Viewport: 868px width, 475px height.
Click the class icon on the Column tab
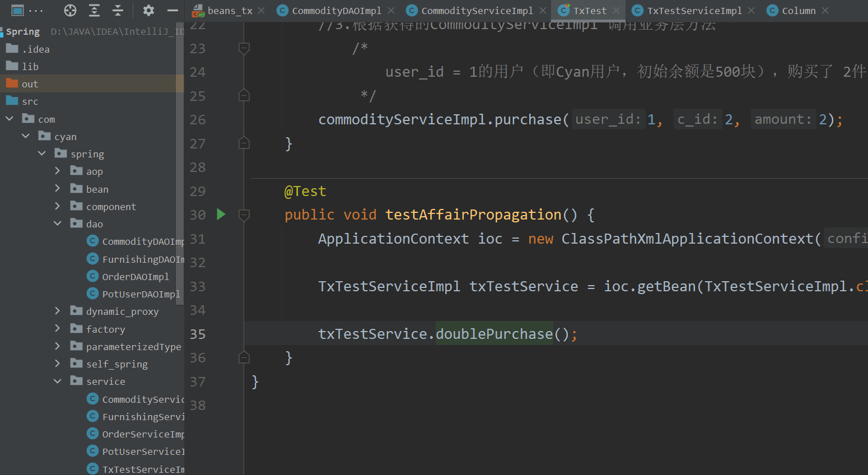(x=773, y=10)
